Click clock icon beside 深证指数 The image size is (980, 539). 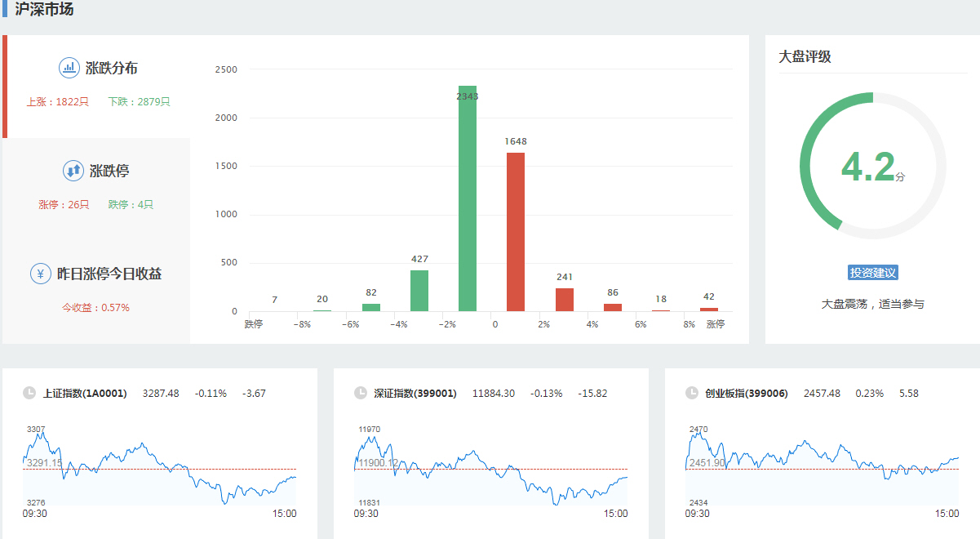click(x=361, y=393)
